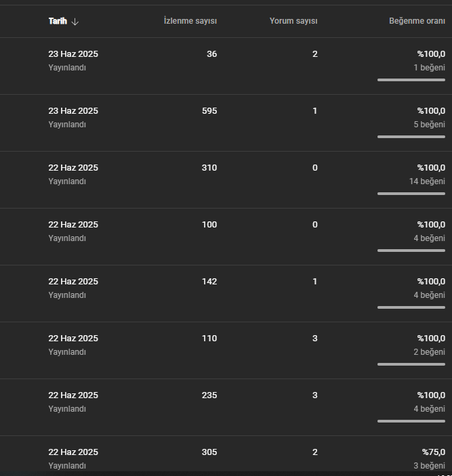
Task: Click the first 23 Haz 2025 date
Action: [73, 54]
